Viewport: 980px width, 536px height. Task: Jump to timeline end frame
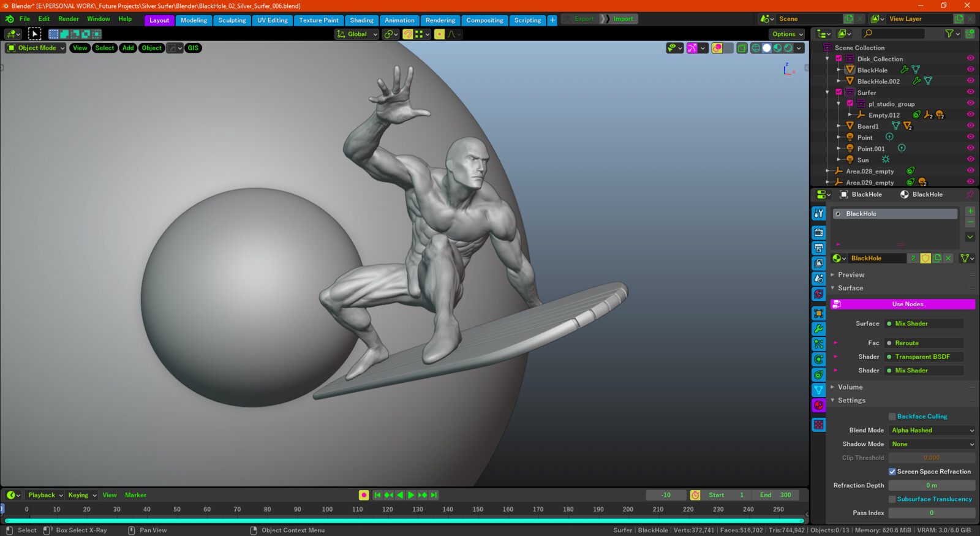click(x=434, y=495)
